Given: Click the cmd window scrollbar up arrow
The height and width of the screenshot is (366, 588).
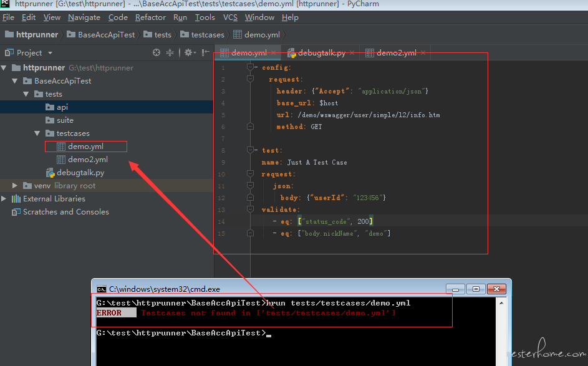Looking at the screenshot, I should pyautogui.click(x=501, y=302).
